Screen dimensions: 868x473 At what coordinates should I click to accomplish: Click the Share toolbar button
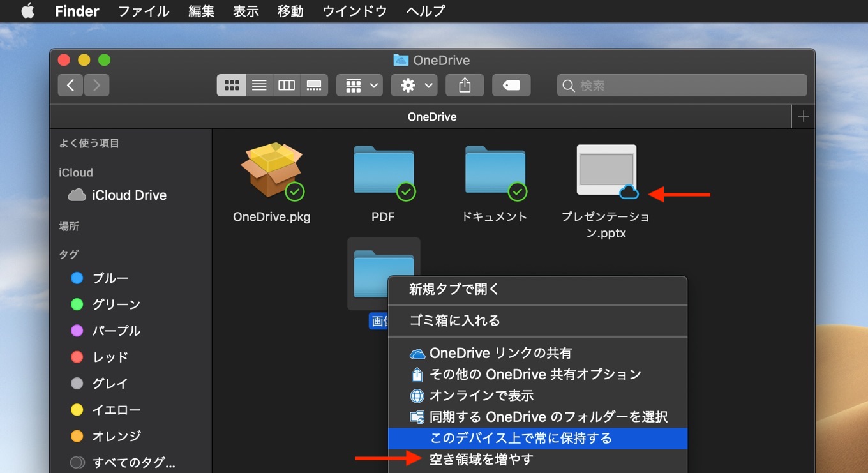pyautogui.click(x=465, y=85)
